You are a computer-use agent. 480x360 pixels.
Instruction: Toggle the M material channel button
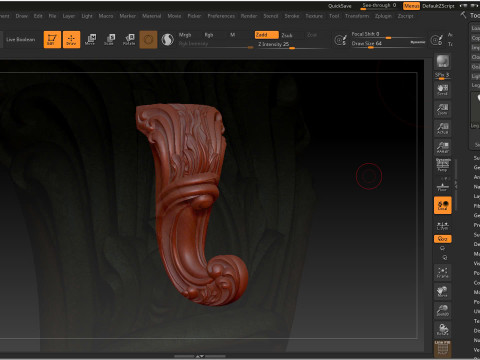coord(233,35)
